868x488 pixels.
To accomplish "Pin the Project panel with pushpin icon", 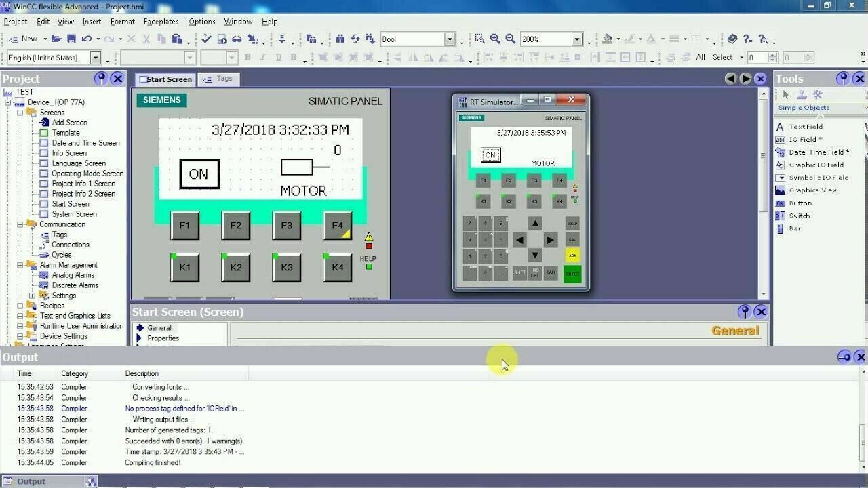I will [x=101, y=79].
